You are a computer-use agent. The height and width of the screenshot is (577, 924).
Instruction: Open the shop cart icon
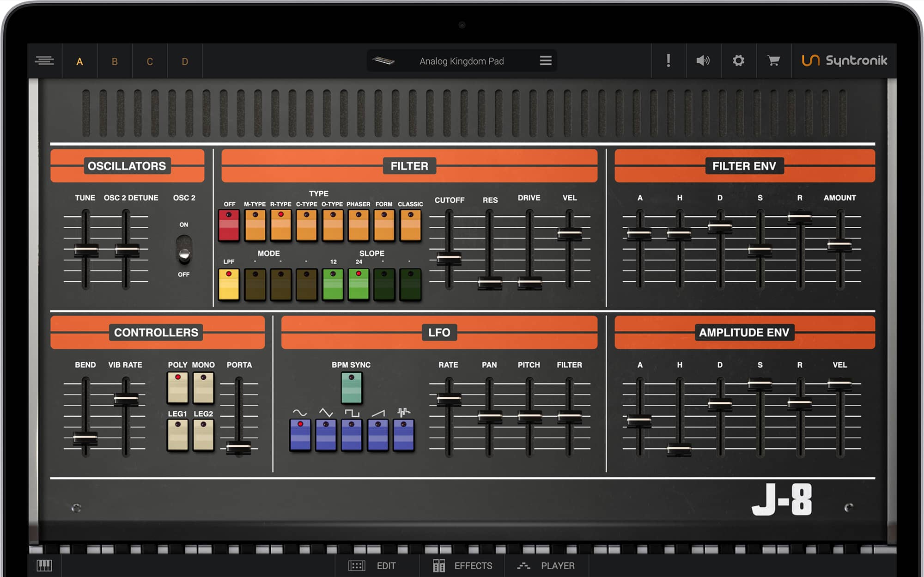click(x=773, y=61)
